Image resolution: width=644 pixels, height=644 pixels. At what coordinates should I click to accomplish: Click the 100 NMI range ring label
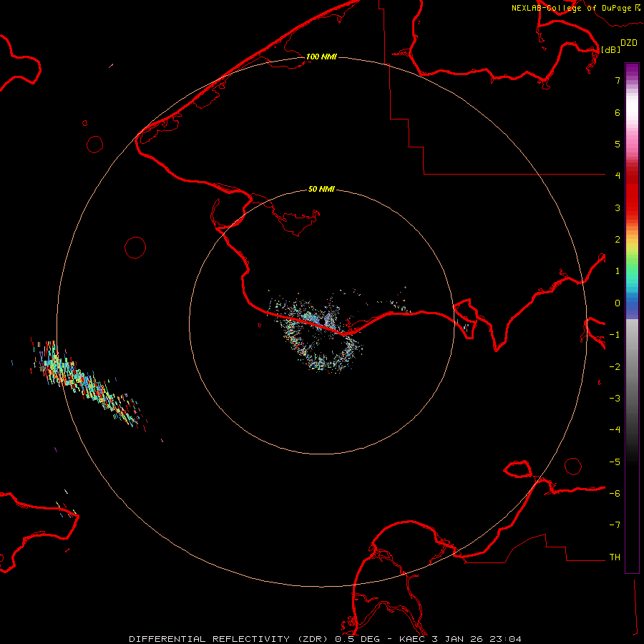tap(321, 57)
